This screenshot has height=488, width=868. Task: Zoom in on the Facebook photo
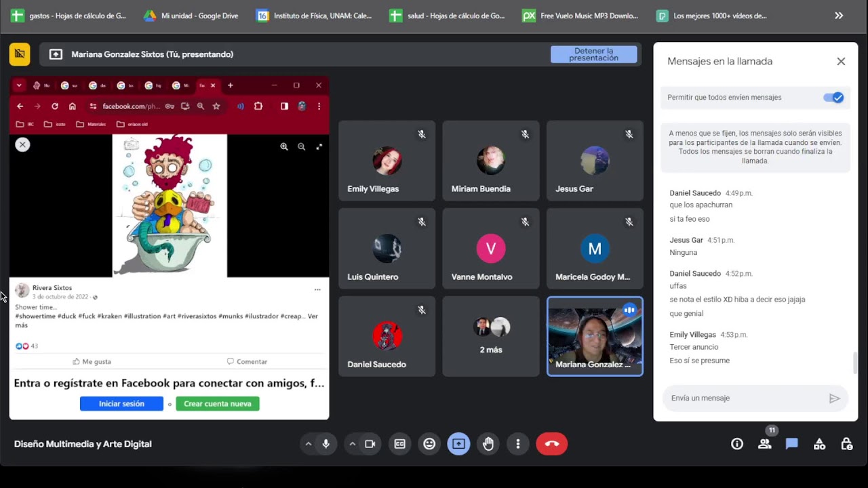[284, 146]
